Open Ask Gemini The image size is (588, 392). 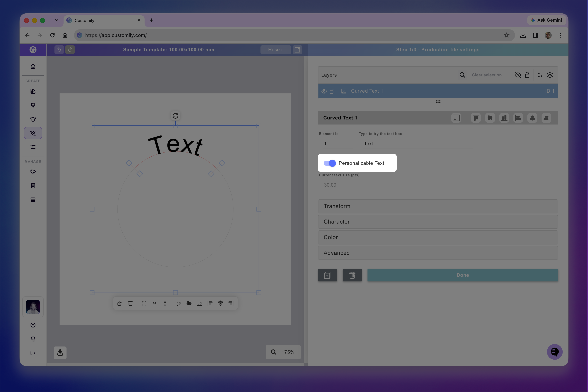547,20
